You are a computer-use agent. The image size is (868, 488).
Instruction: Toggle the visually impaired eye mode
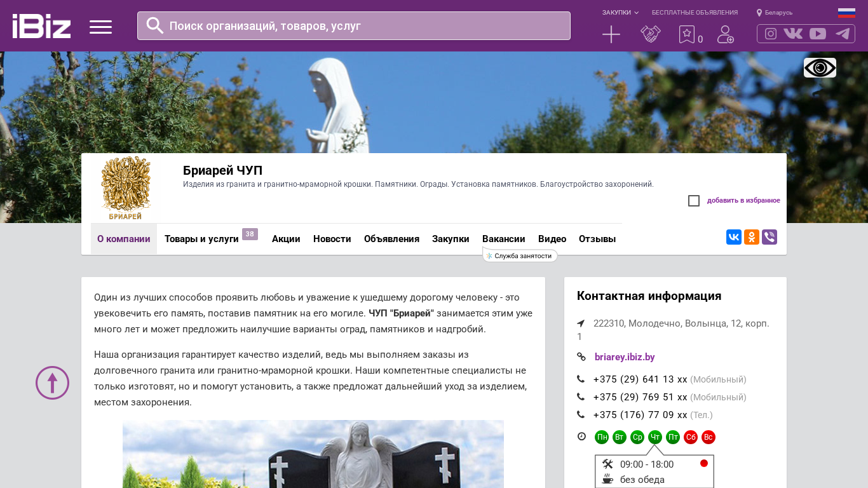(820, 67)
